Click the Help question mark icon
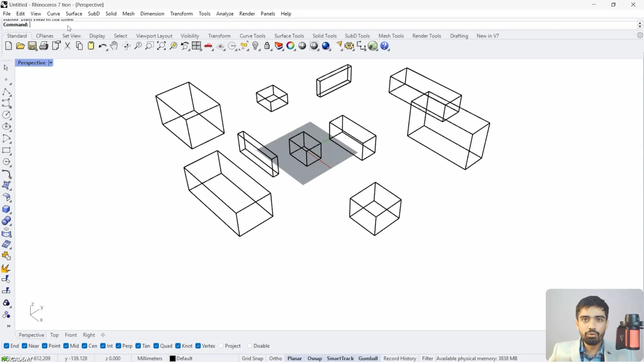The height and width of the screenshot is (362, 644). (x=384, y=46)
